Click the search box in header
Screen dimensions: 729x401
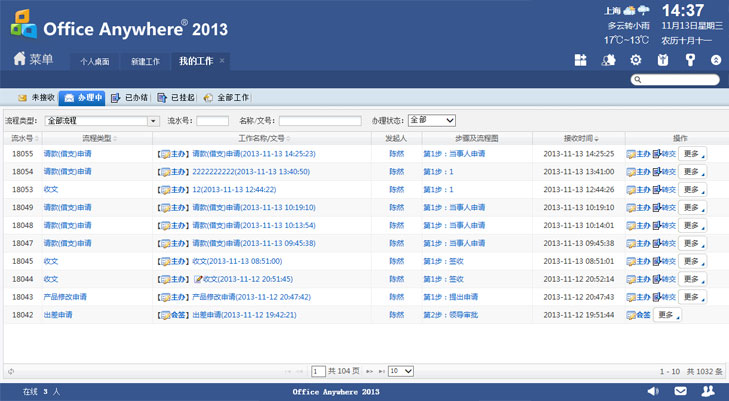coord(675,79)
